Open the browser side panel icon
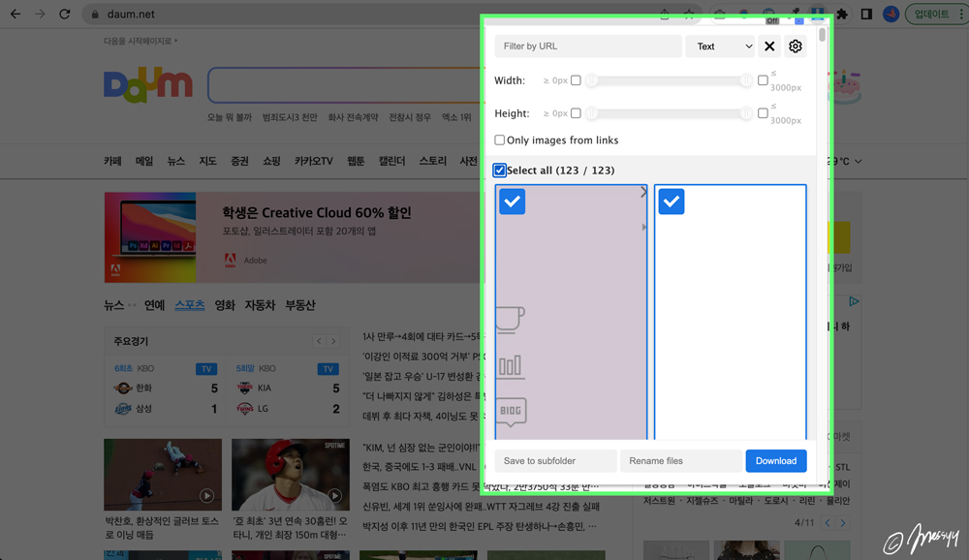Viewport: 969px width, 560px height. (x=867, y=14)
